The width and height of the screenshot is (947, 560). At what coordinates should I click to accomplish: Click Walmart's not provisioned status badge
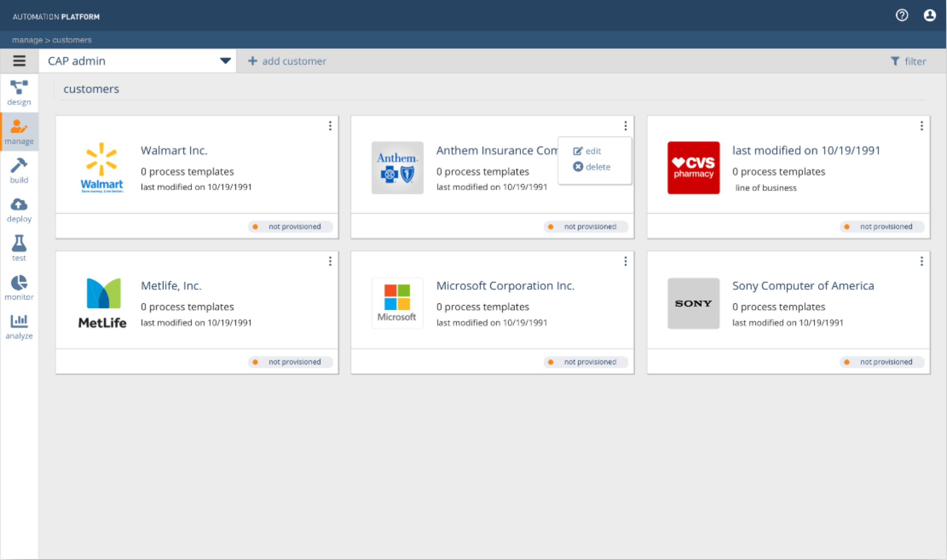click(x=291, y=226)
